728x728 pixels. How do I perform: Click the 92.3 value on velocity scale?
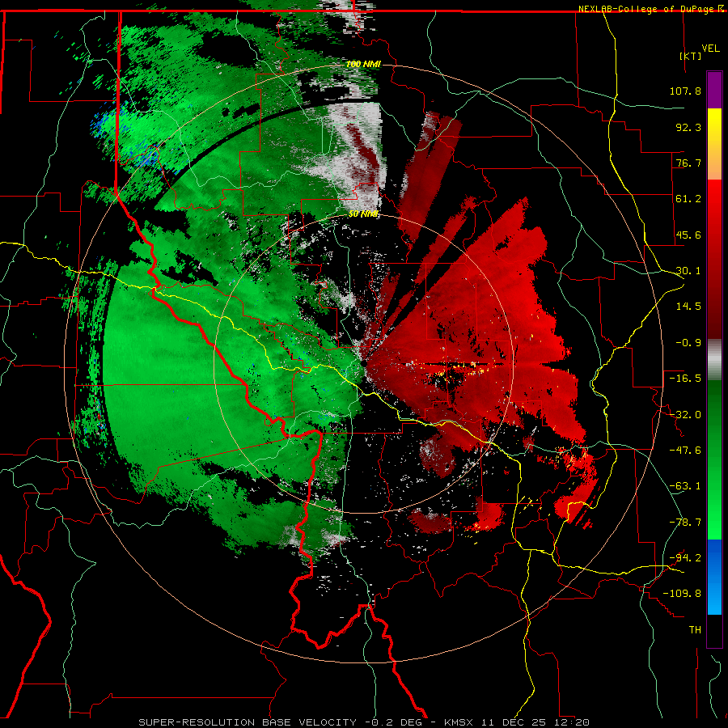688,127
